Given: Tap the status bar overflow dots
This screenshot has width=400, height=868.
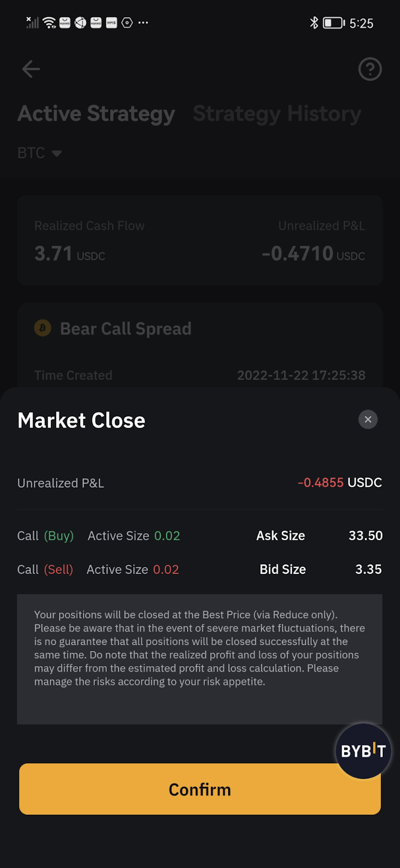Looking at the screenshot, I should [x=143, y=23].
